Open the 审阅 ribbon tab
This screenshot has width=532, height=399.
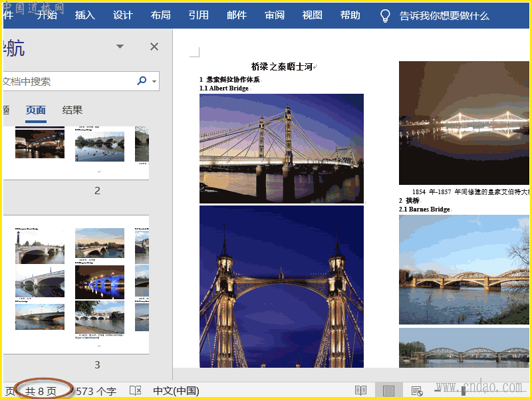point(275,15)
